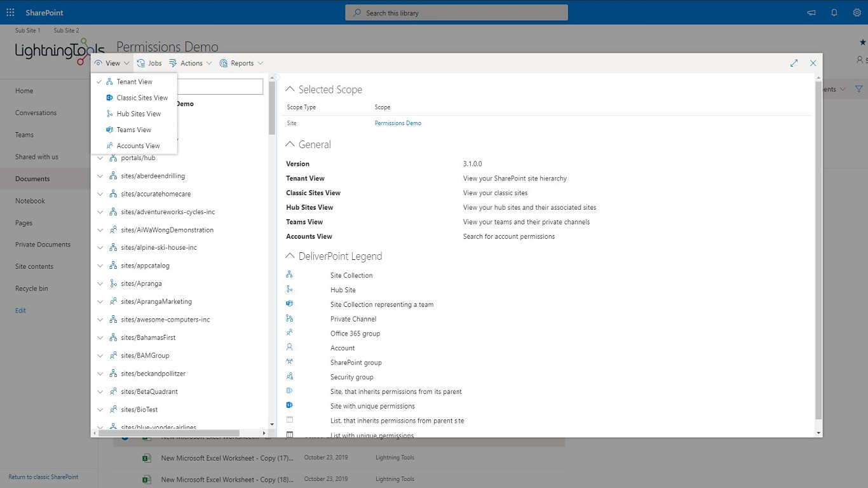This screenshot has height=488, width=868.
Task: Open Private Documents in the navigation
Action: (x=43, y=245)
